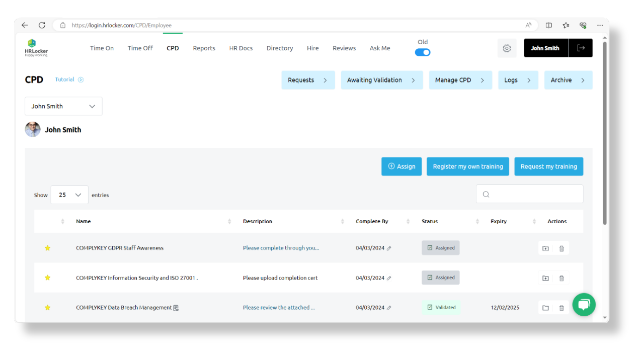
Task: Open the Please complete through you... link
Action: (281, 248)
